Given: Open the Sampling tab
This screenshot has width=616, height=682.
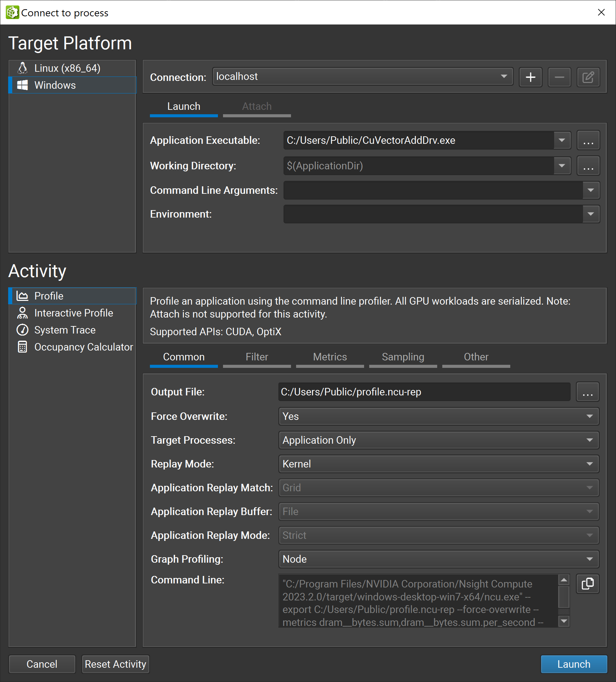Looking at the screenshot, I should click(403, 357).
